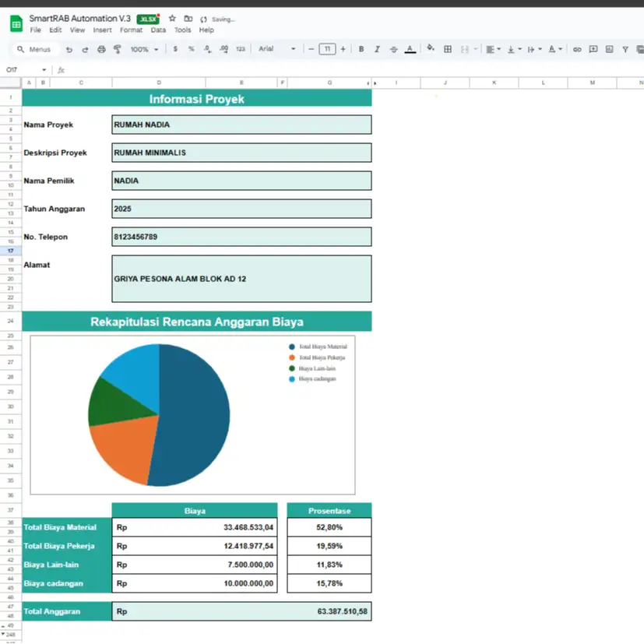Expand the 100% zoom dropdown
Screen dimensions: 644x644
pyautogui.click(x=145, y=49)
